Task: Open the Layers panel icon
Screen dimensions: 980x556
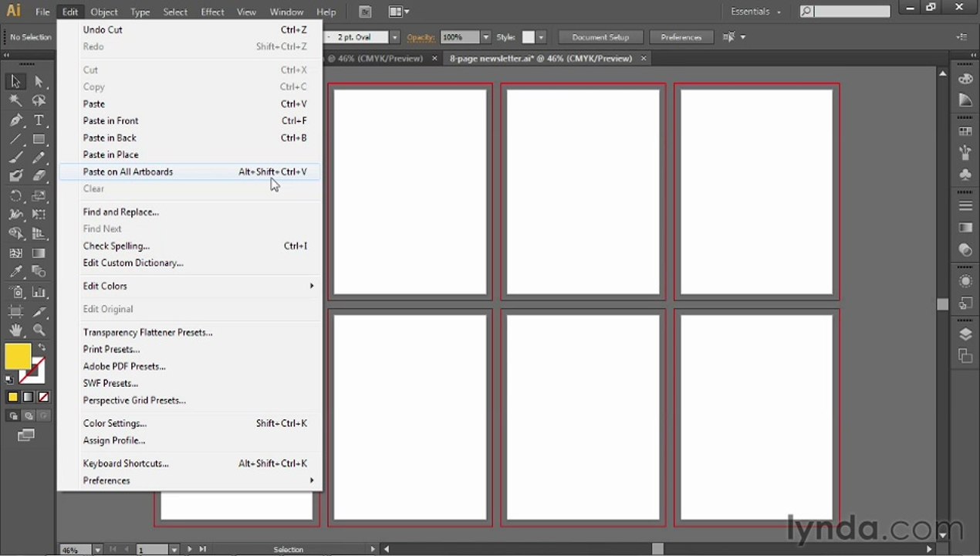Action: 965,334
